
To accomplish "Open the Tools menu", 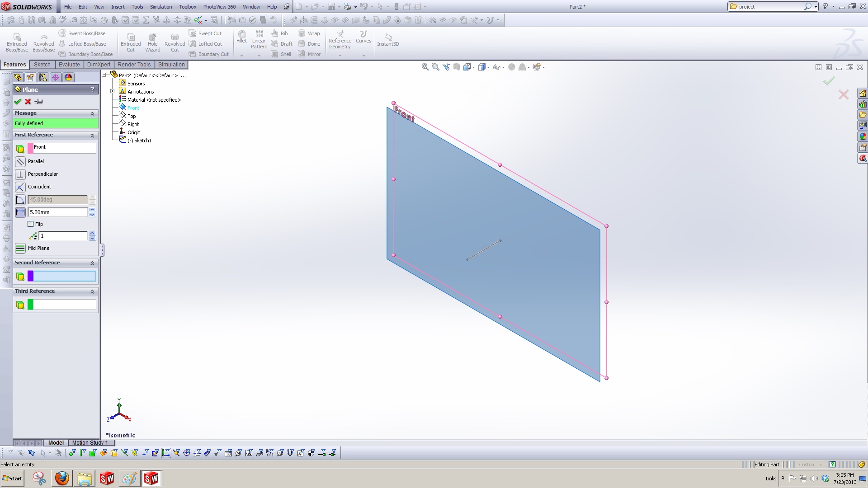I will [137, 7].
